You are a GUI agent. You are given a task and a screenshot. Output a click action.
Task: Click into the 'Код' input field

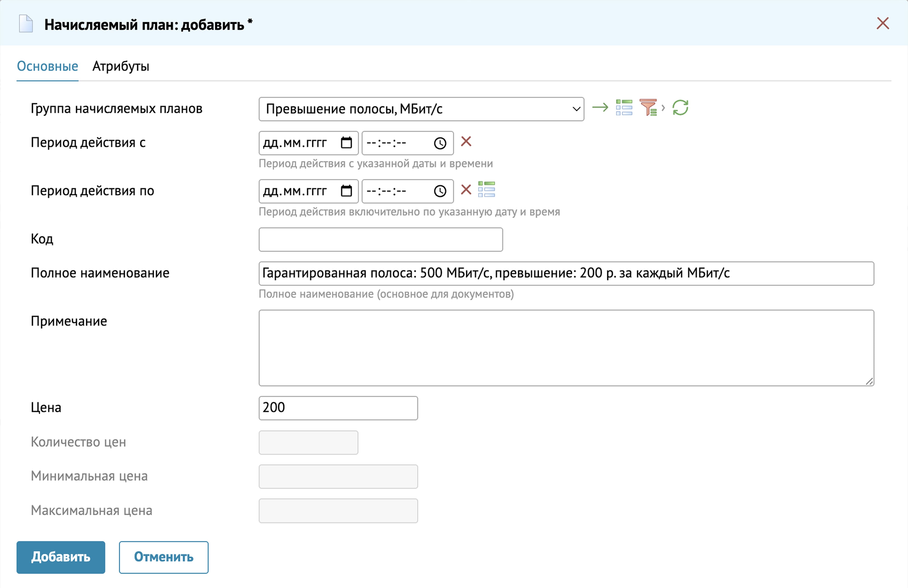click(380, 240)
